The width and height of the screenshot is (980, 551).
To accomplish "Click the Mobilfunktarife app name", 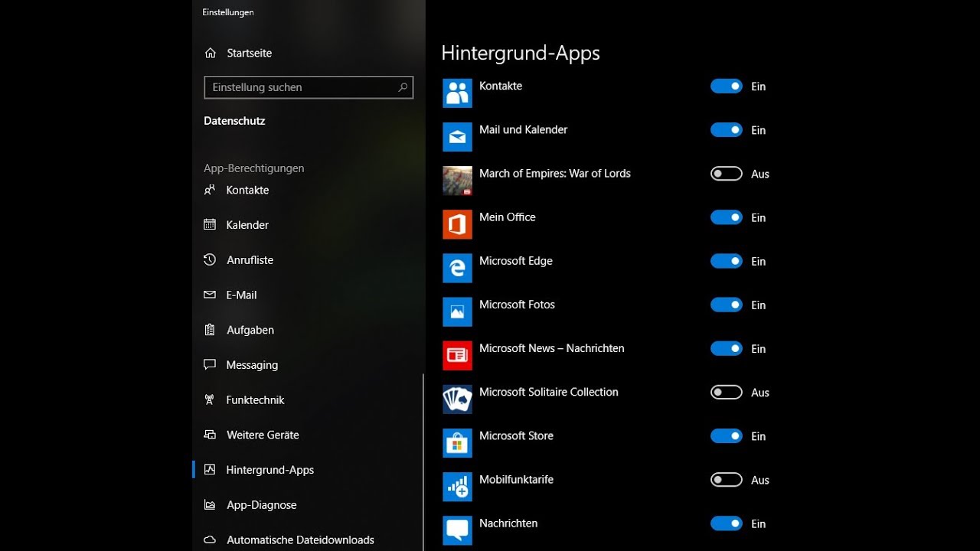I will pos(516,480).
